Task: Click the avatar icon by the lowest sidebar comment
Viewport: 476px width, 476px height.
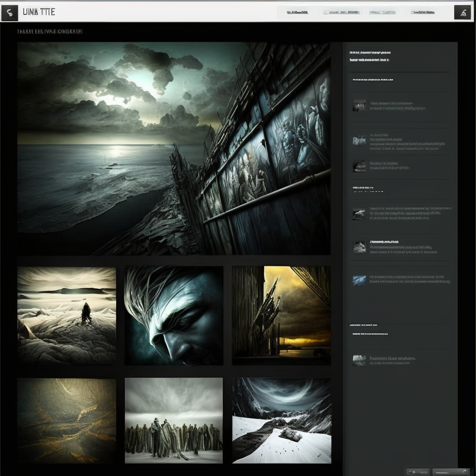Action: click(x=359, y=360)
